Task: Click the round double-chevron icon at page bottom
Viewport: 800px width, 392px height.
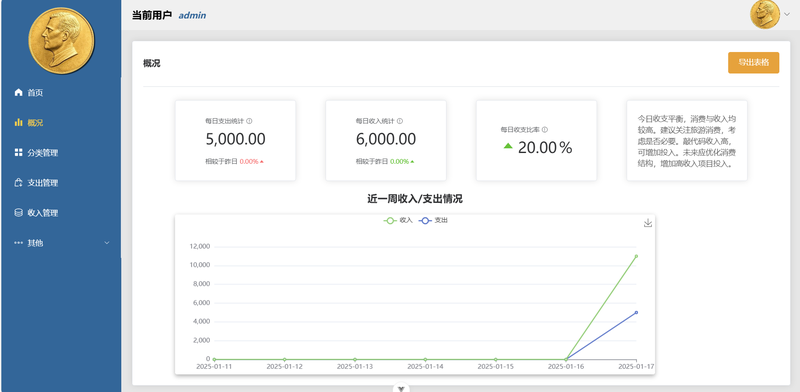Action: pyautogui.click(x=401, y=389)
